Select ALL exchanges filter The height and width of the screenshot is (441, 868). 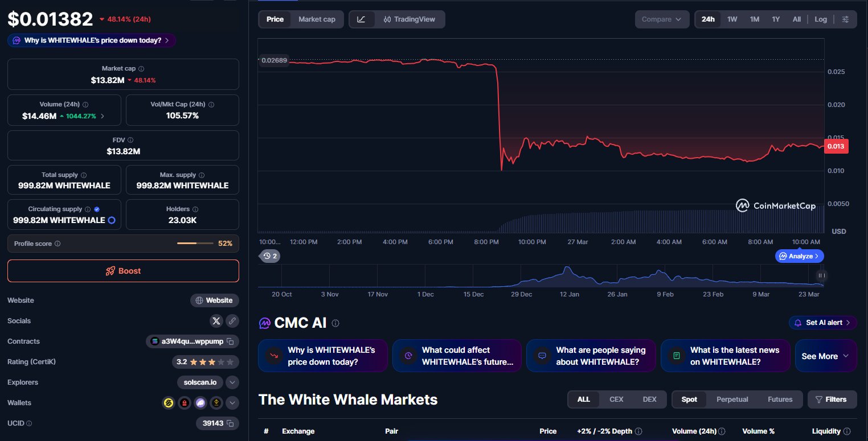point(584,399)
